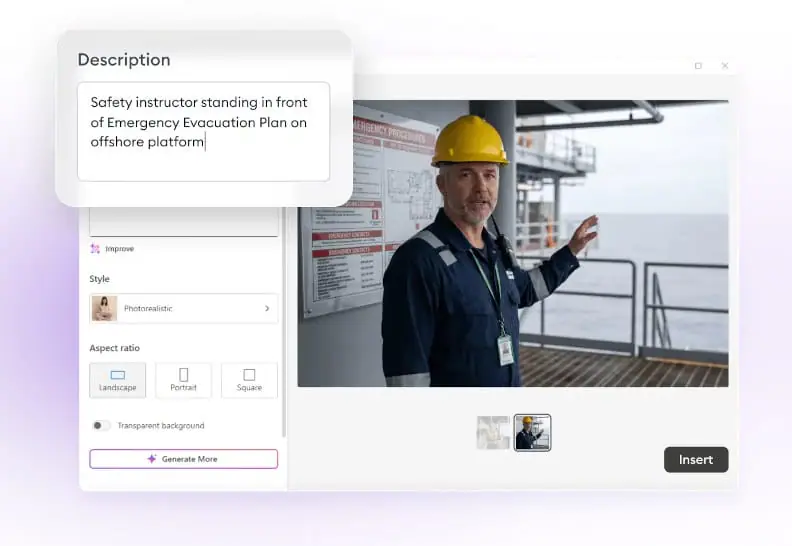This screenshot has width=792, height=546.
Task: Click the chevron arrow in Style row
Action: (267, 308)
